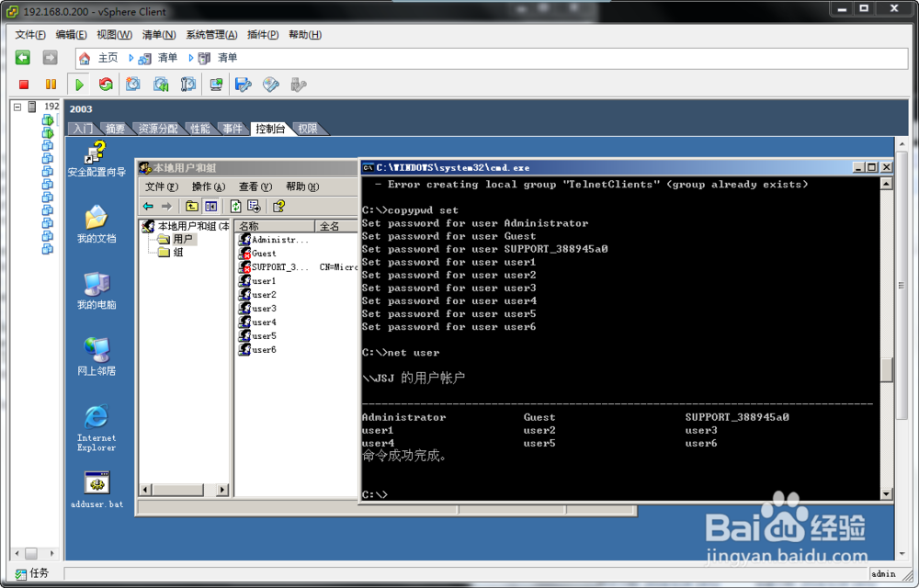Click up one level folder icon
919x588 pixels.
pos(192,206)
